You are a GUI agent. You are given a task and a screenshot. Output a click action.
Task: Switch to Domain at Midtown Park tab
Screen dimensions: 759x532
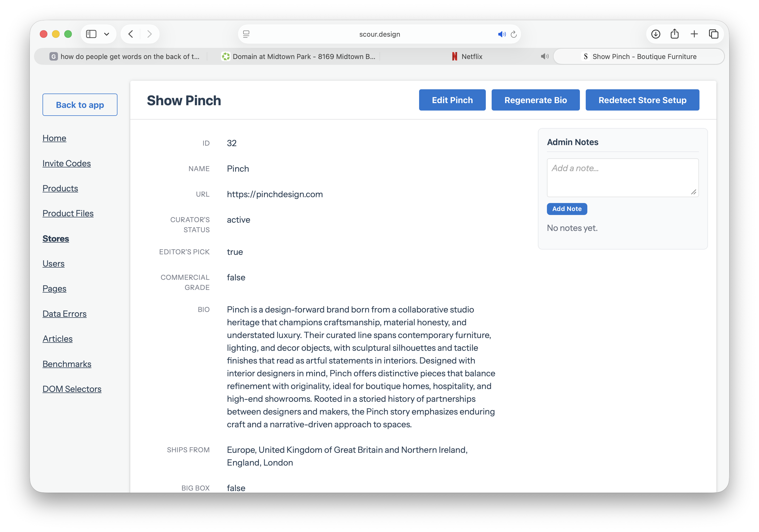[x=298, y=57]
